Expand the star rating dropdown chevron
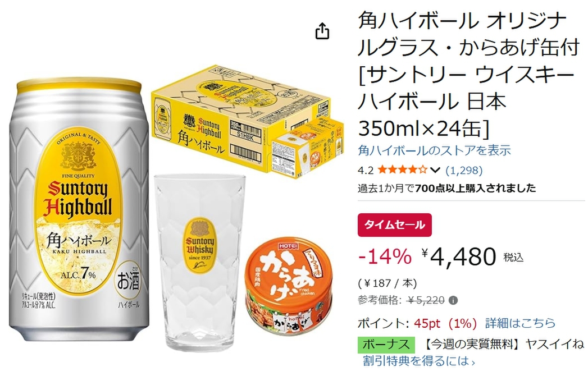 [x=435, y=170]
